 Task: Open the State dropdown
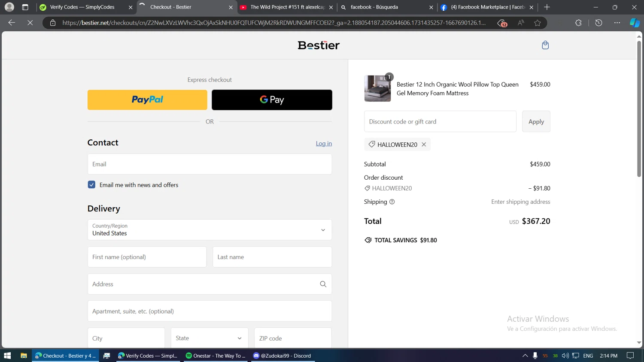(x=210, y=338)
